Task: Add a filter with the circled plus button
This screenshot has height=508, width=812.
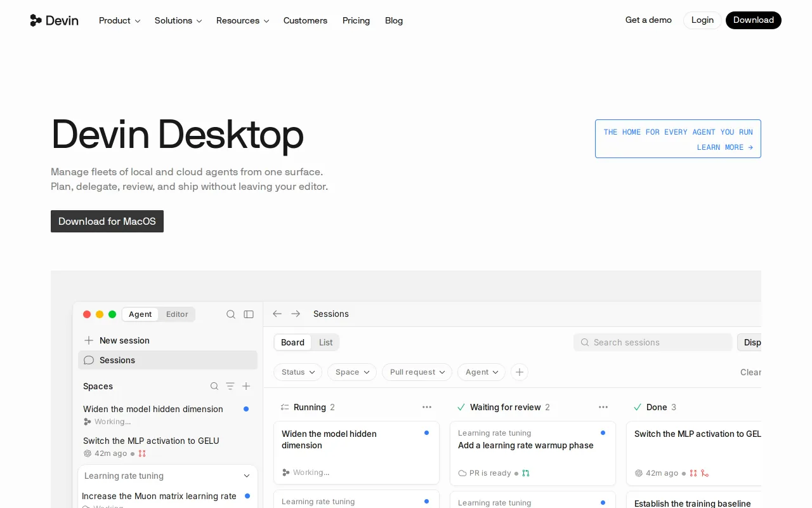Action: 520,372
